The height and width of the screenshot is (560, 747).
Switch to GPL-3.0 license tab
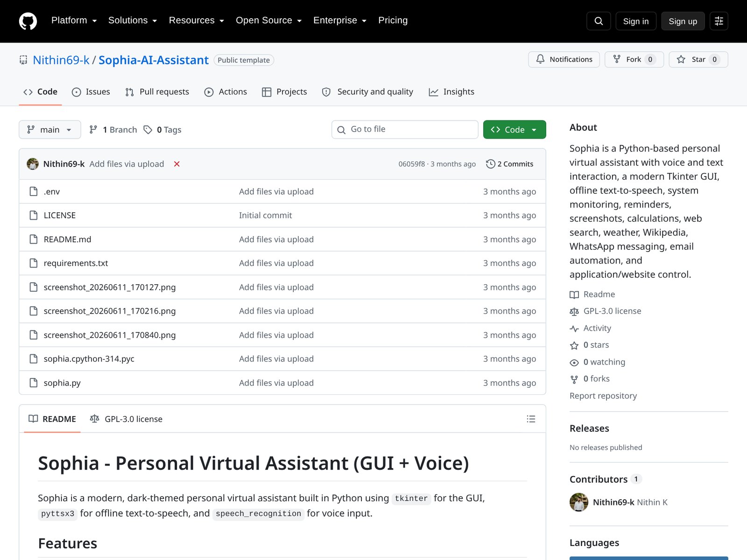[x=127, y=419]
